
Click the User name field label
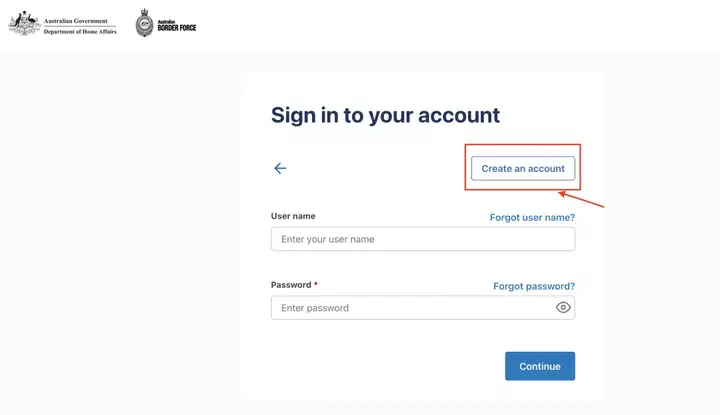tap(293, 216)
